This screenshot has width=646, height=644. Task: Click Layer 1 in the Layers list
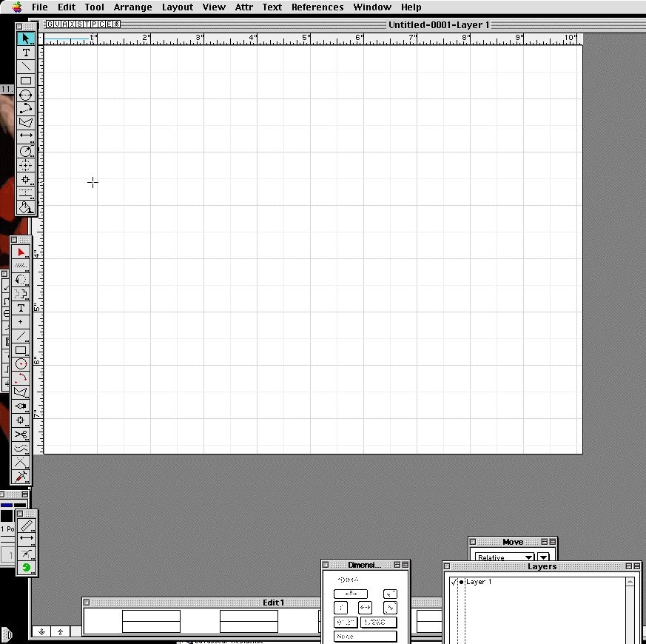click(x=479, y=583)
